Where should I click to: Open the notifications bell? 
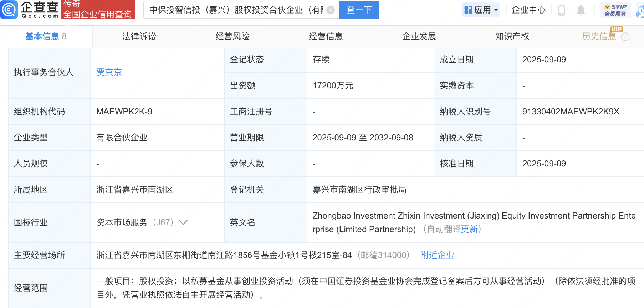click(581, 10)
